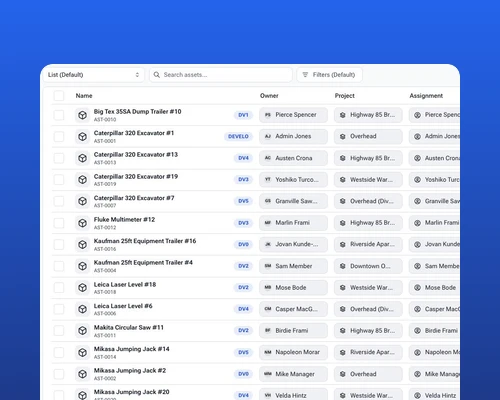Click the PS avatar beside Pierce Spencer owner
Screen dimensions: 500x400
tap(268, 115)
